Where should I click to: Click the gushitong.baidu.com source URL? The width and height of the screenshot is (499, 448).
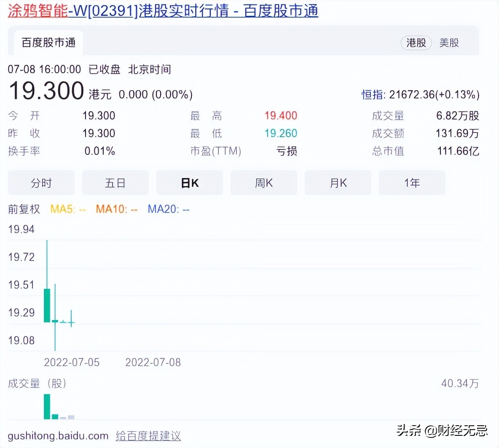pos(58,436)
